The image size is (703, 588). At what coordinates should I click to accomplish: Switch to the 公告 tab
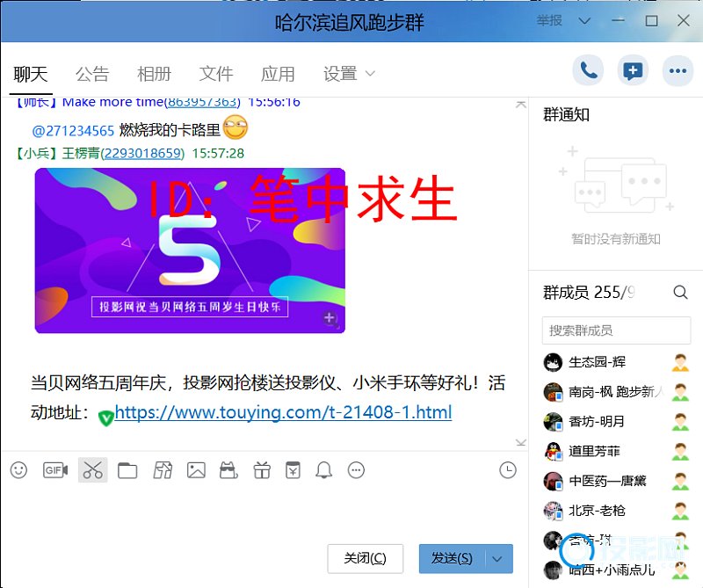coord(92,74)
